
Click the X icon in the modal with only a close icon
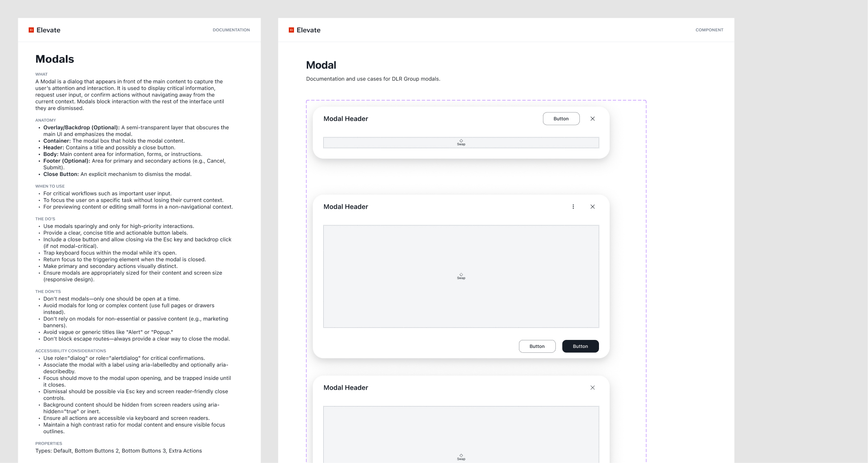tap(592, 387)
